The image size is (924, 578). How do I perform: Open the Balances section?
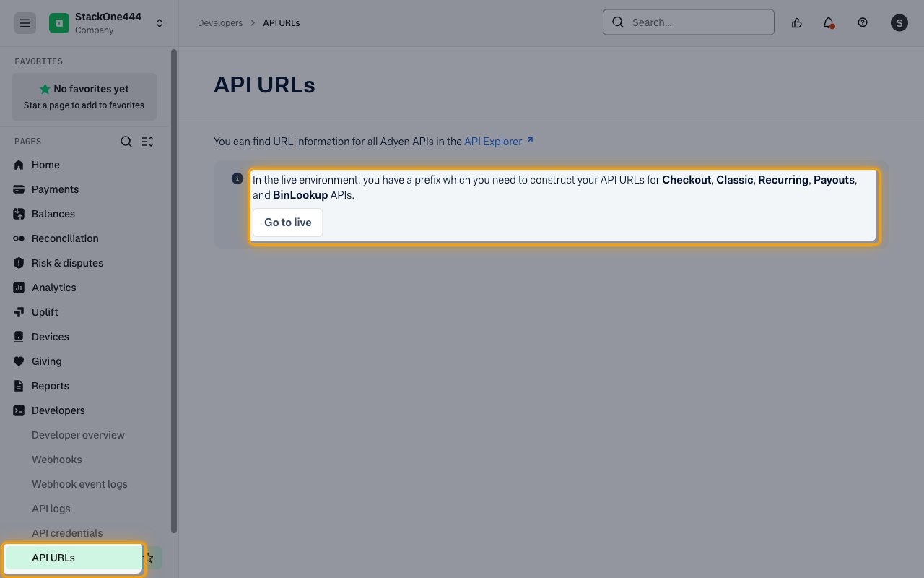(53, 214)
